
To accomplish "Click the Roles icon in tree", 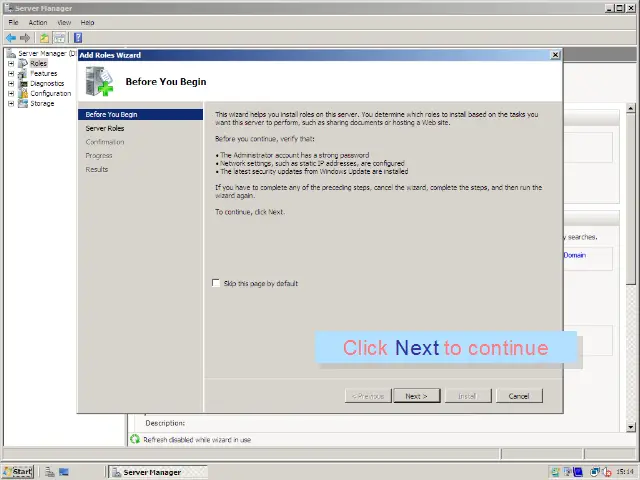I will click(23, 64).
